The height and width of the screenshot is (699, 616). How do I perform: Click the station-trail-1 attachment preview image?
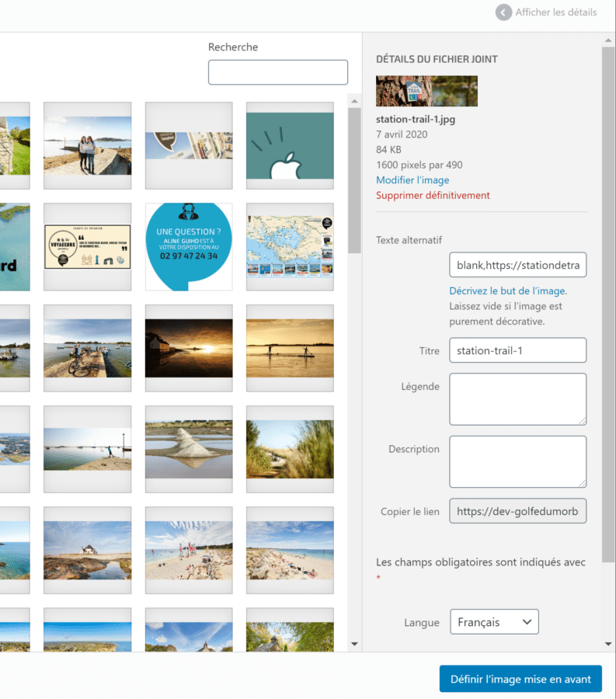point(426,91)
